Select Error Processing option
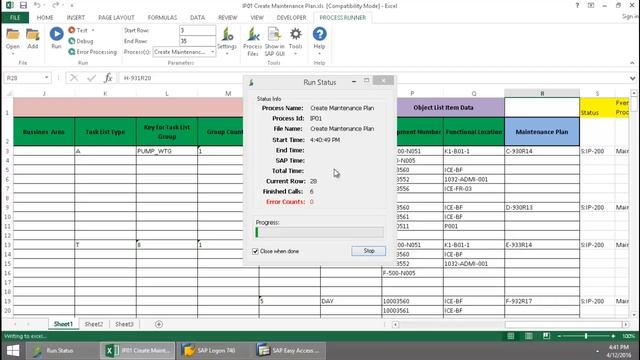The height and width of the screenshot is (360, 640). point(93,52)
